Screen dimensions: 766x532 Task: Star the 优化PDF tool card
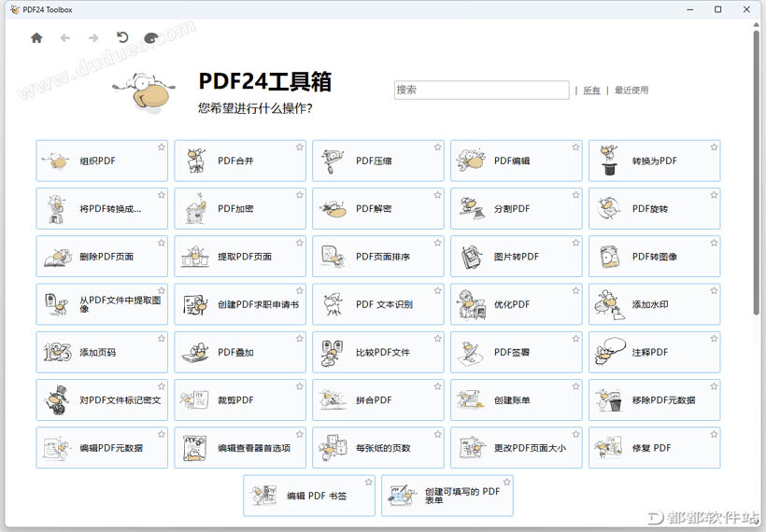pos(576,290)
